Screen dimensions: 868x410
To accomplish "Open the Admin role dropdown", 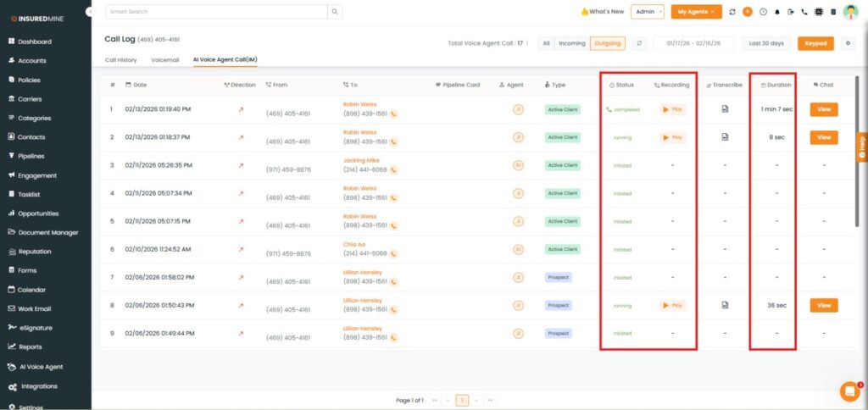I will pos(648,12).
